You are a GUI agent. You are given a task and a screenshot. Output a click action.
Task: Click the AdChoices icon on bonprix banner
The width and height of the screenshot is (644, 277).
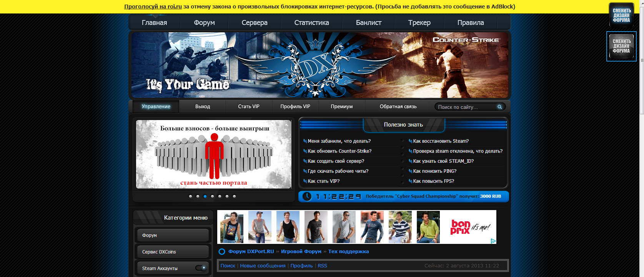pos(493,241)
